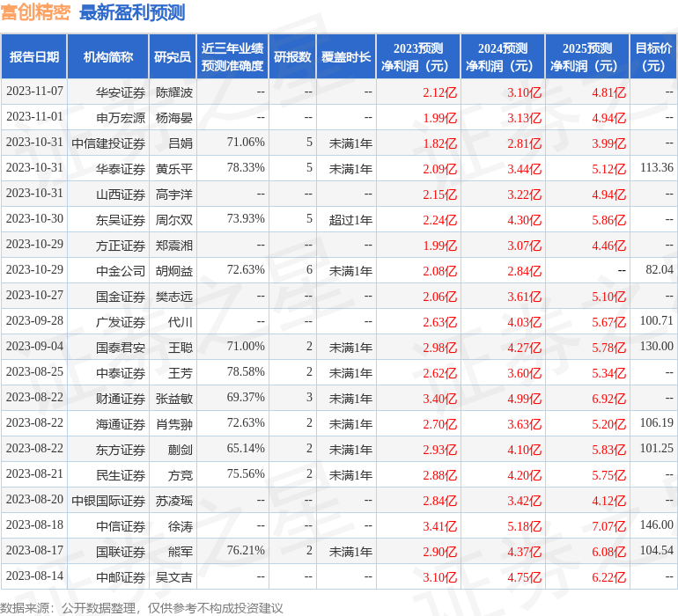
Task: Click target price 146.00
Action: pyautogui.click(x=657, y=524)
